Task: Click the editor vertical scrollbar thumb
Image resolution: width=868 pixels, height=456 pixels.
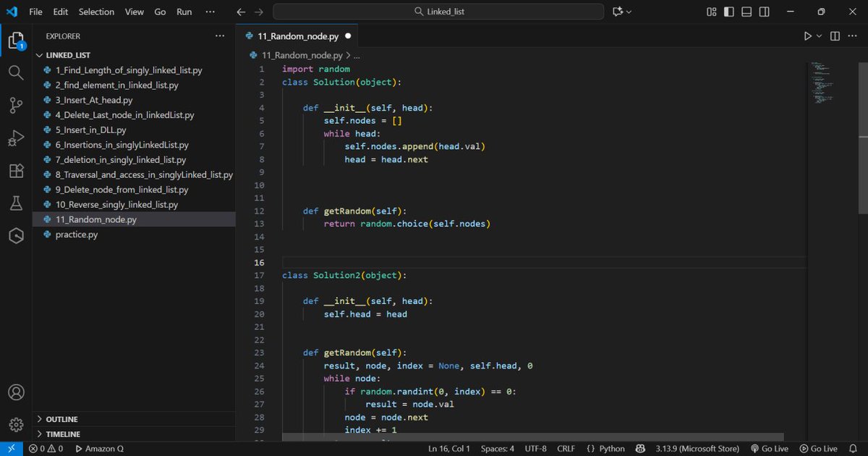Action: (862, 138)
